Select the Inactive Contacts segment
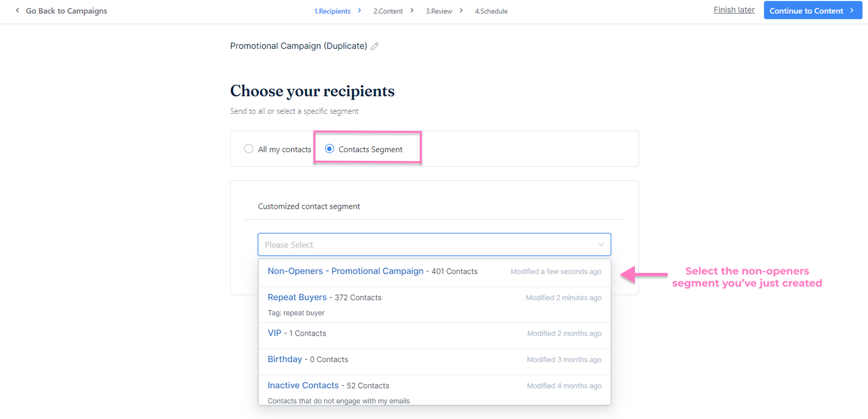Viewport: 868px width, 419px height. click(303, 385)
